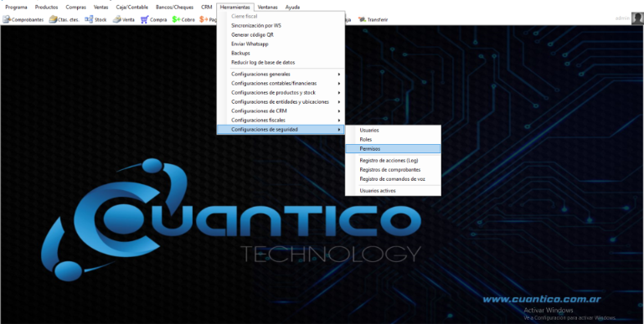Open the Comprobantes toolbar icon
This screenshot has height=324, width=644.
pyautogui.click(x=7, y=19)
